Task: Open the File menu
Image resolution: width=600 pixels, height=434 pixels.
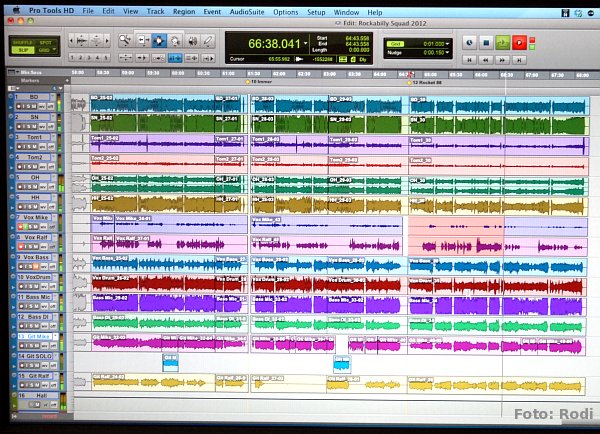Action: tap(88, 11)
